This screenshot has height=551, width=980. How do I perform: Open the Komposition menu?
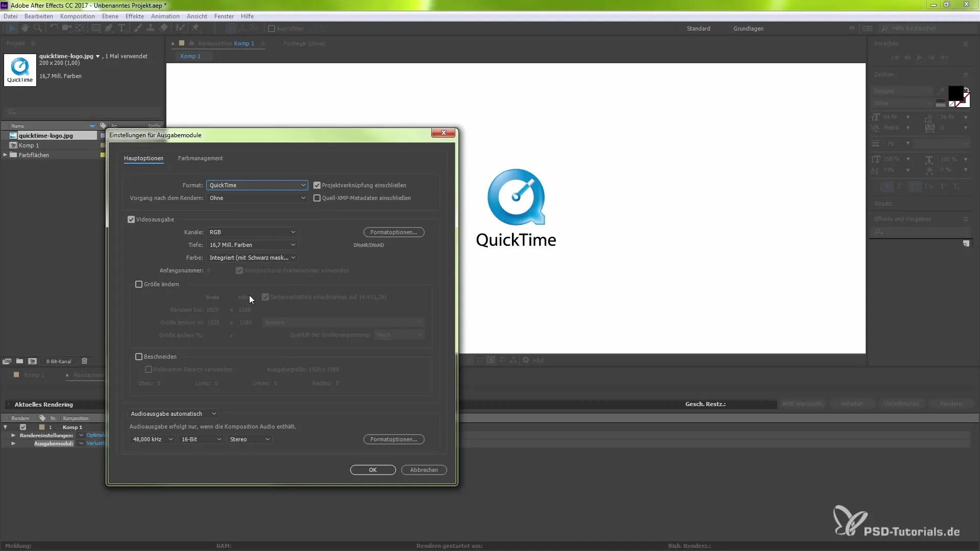click(78, 16)
